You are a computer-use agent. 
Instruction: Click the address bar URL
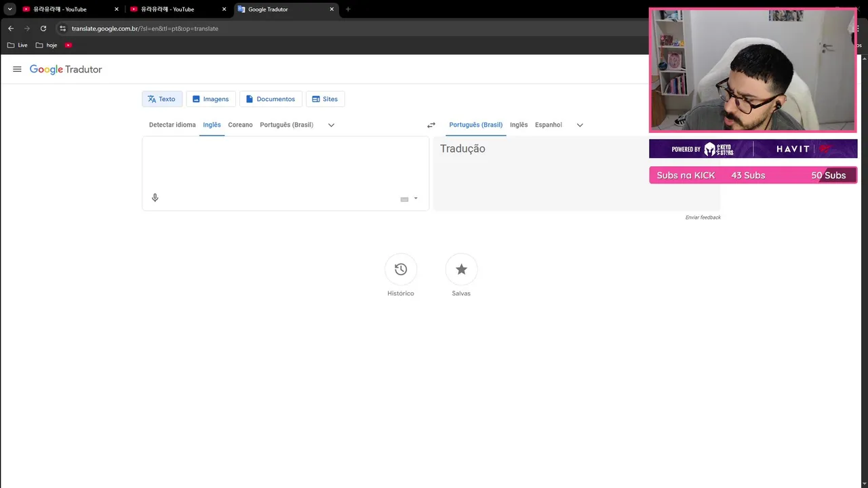point(145,28)
